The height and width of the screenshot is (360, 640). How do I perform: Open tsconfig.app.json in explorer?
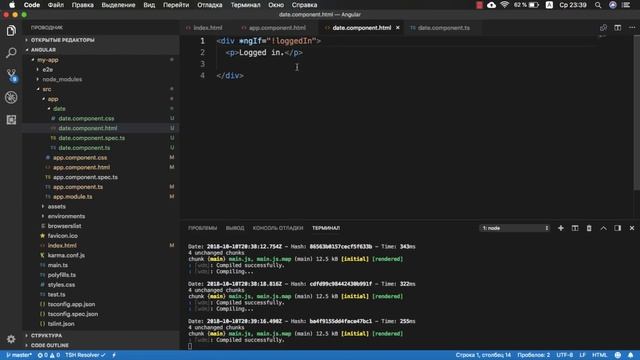[71, 304]
